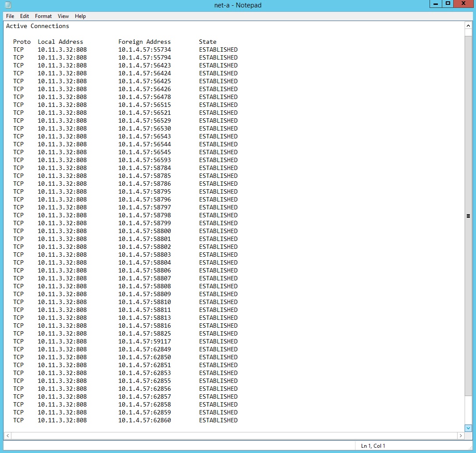This screenshot has width=476, height=453.
Task: Click the 'Ln 1, Col 1' status bar entry
Action: click(x=373, y=446)
